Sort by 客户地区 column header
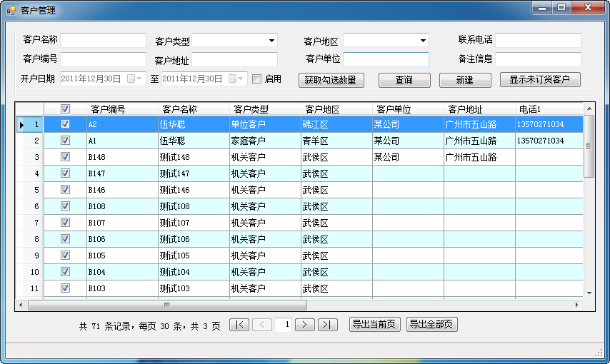 click(x=336, y=109)
